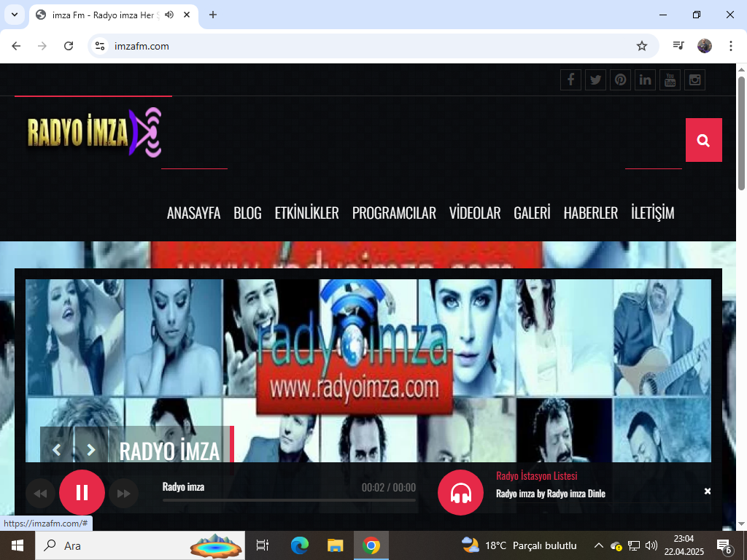
Task: Open the ETKİNLİKLER menu item
Action: point(307,213)
